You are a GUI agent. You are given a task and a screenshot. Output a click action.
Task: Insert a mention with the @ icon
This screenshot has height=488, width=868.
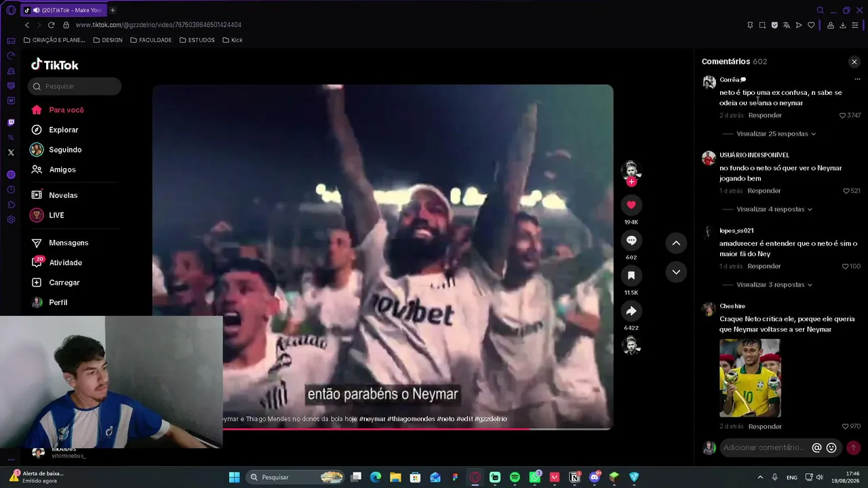click(816, 447)
